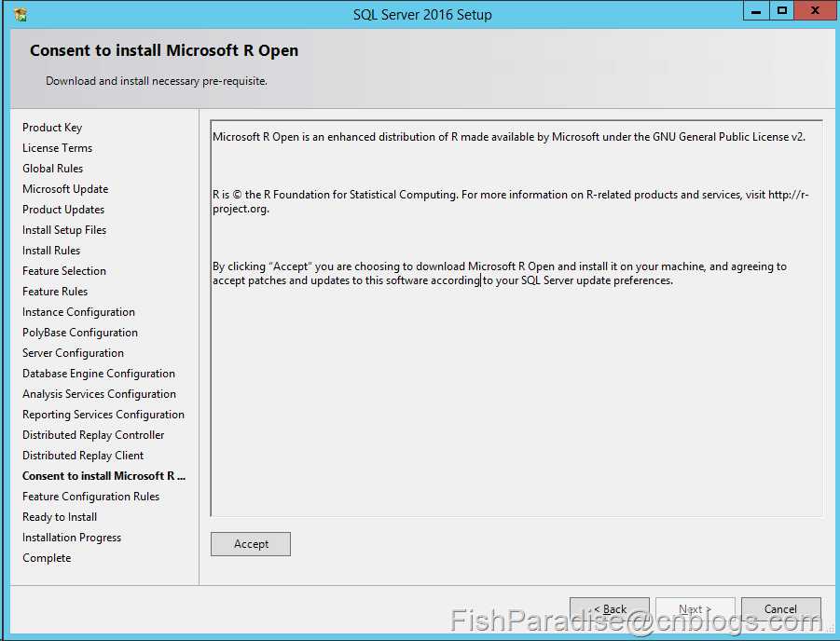Select the Distributed Replay Controller step
Viewport: 840px width, 641px height.
click(93, 435)
